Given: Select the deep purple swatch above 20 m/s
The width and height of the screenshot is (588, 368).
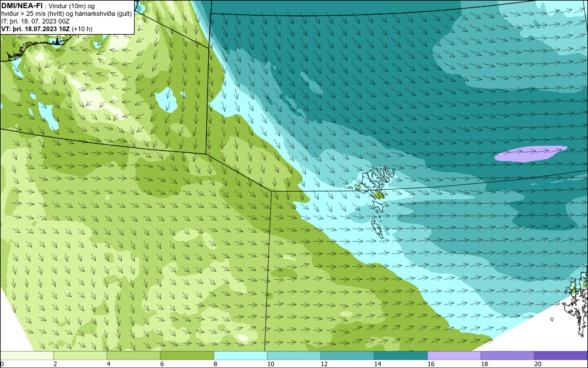Looking at the screenshot, I should coord(561,356).
